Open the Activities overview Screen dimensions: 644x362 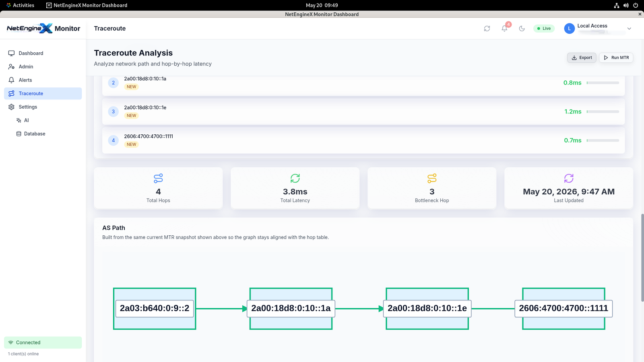pyautogui.click(x=20, y=5)
